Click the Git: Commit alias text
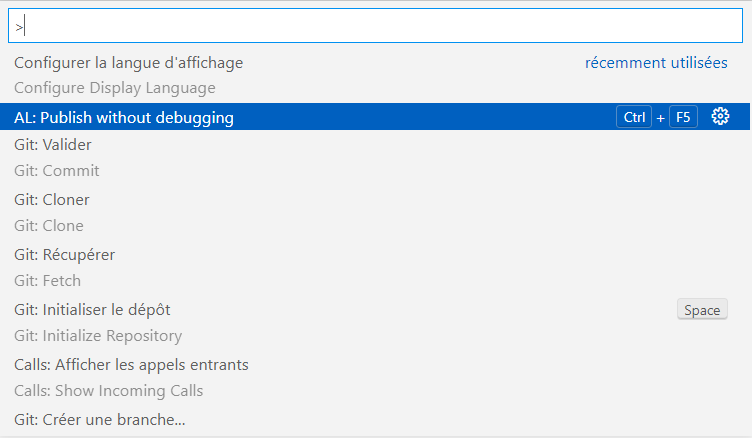This screenshot has width=752, height=438. pos(57,171)
